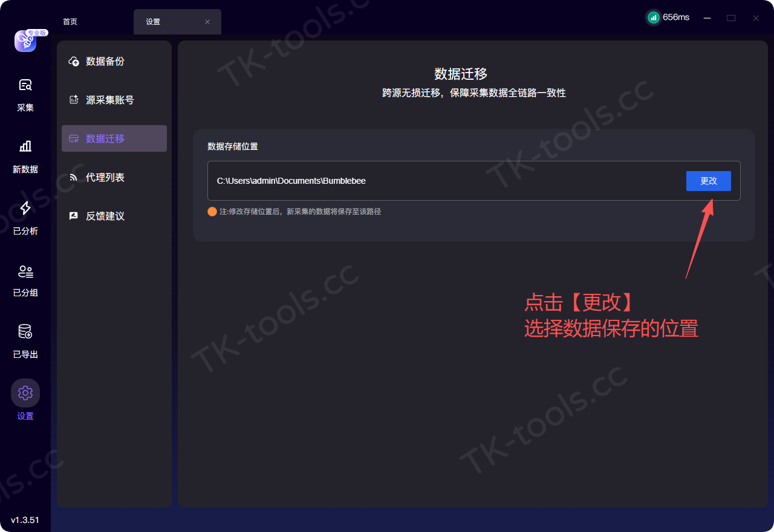Open the 新数据 bar chart icon
Viewport: 774px width, 532px height.
click(25, 146)
